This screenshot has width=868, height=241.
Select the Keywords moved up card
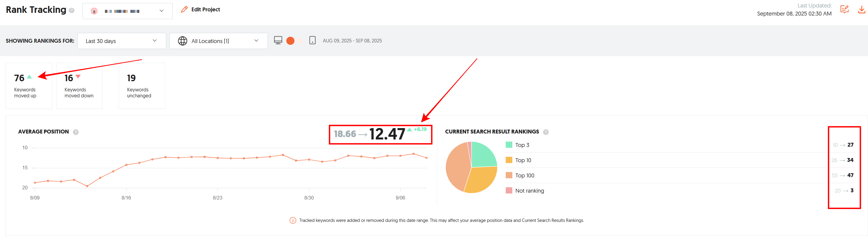(29, 86)
